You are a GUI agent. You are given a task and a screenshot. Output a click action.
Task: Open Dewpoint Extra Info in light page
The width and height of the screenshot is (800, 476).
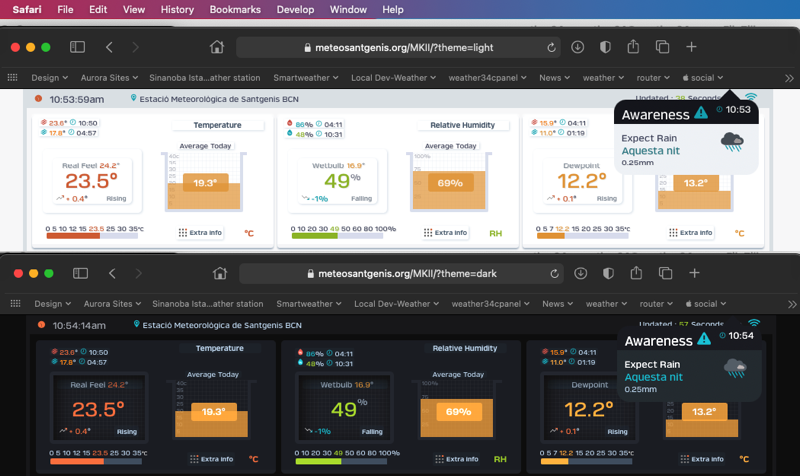tap(691, 233)
